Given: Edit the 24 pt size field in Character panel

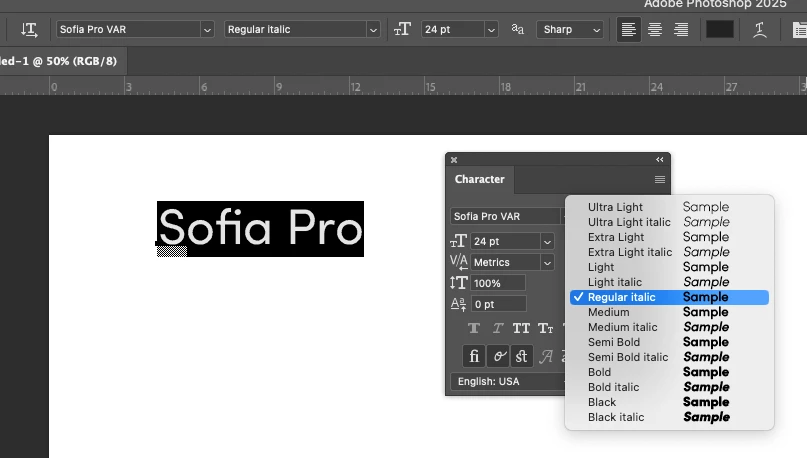Looking at the screenshot, I should 505,241.
